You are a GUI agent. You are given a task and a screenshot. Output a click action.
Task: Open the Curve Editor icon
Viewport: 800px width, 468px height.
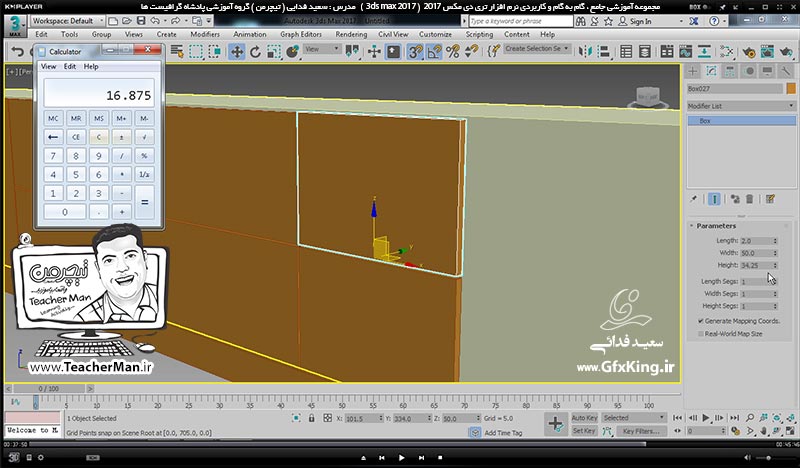[685, 52]
